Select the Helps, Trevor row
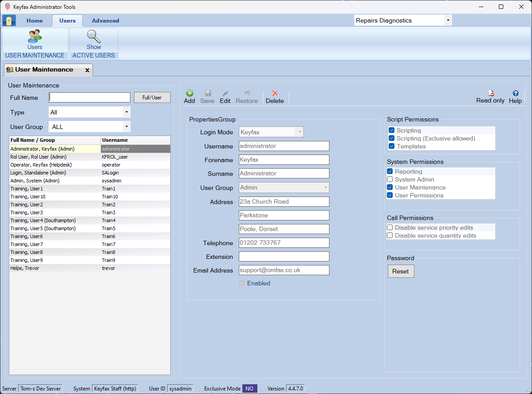The width and height of the screenshot is (532, 394). pyautogui.click(x=90, y=268)
